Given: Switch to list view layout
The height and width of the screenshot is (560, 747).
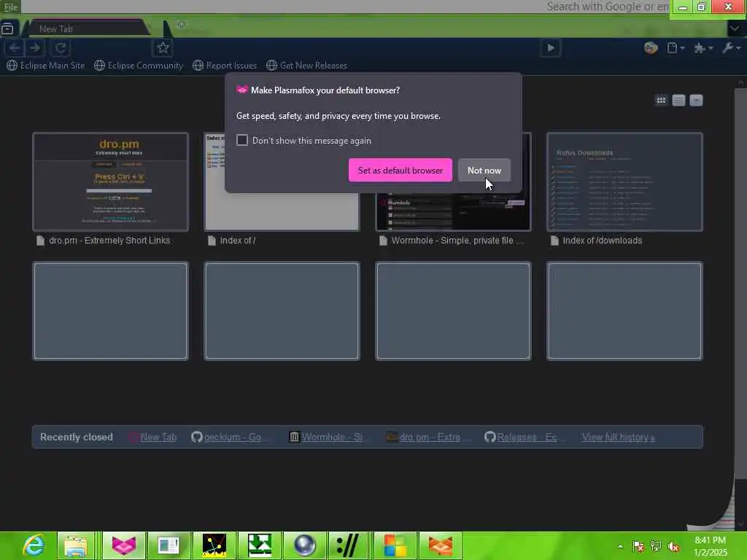Looking at the screenshot, I should (x=678, y=100).
